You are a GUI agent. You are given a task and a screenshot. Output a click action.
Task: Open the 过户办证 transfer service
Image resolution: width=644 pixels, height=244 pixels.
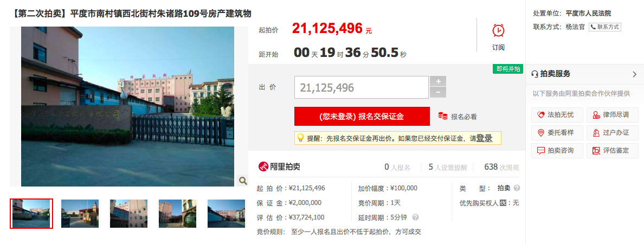pyautogui.click(x=613, y=133)
